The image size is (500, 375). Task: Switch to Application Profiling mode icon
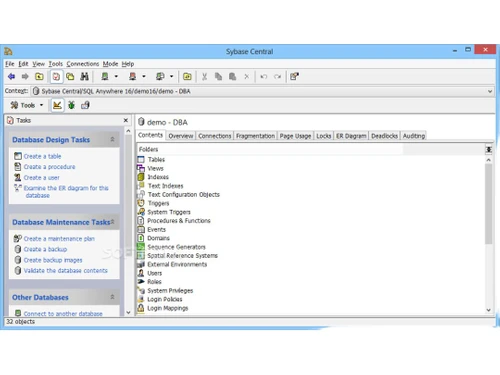tap(85, 105)
